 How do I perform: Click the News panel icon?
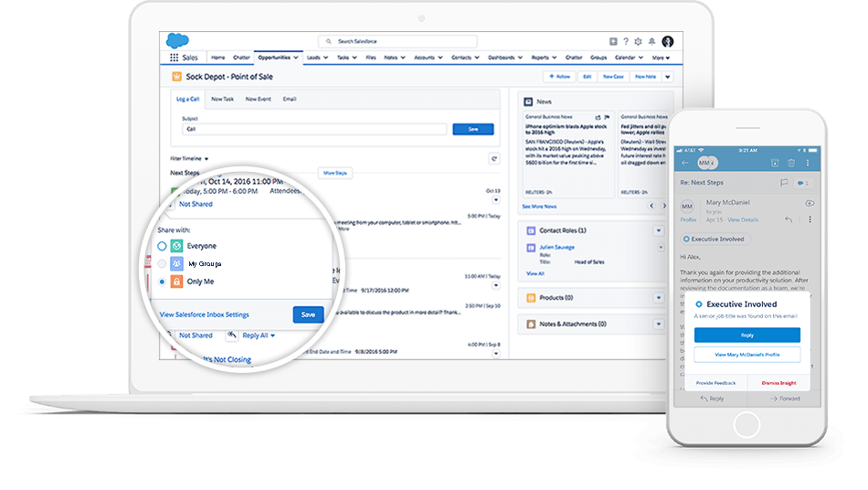point(528,101)
